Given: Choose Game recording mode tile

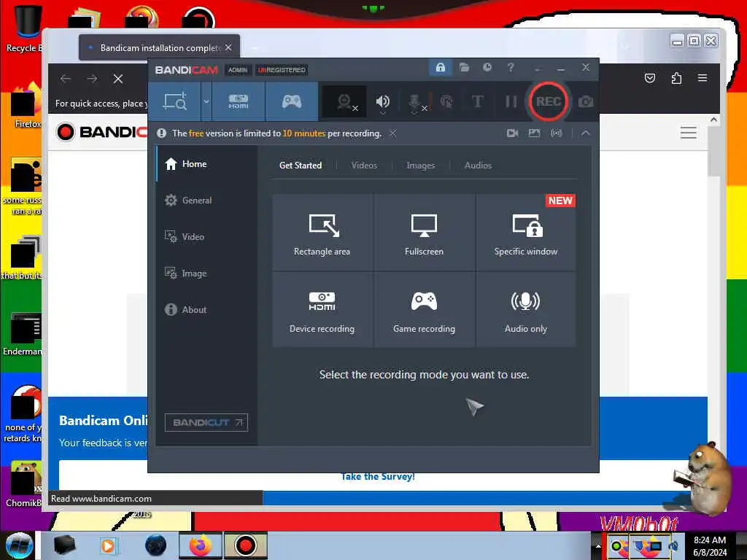Looking at the screenshot, I should coord(424,309).
